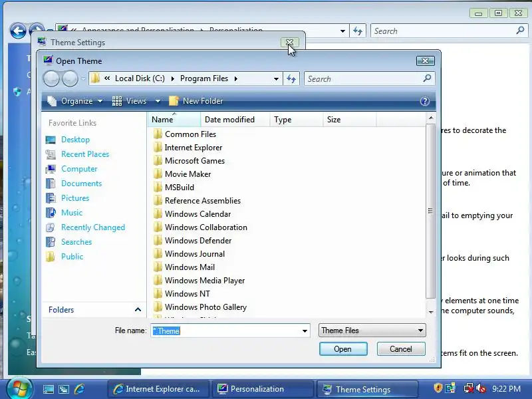
Task: Sort by the Size column header
Action: (x=350, y=120)
